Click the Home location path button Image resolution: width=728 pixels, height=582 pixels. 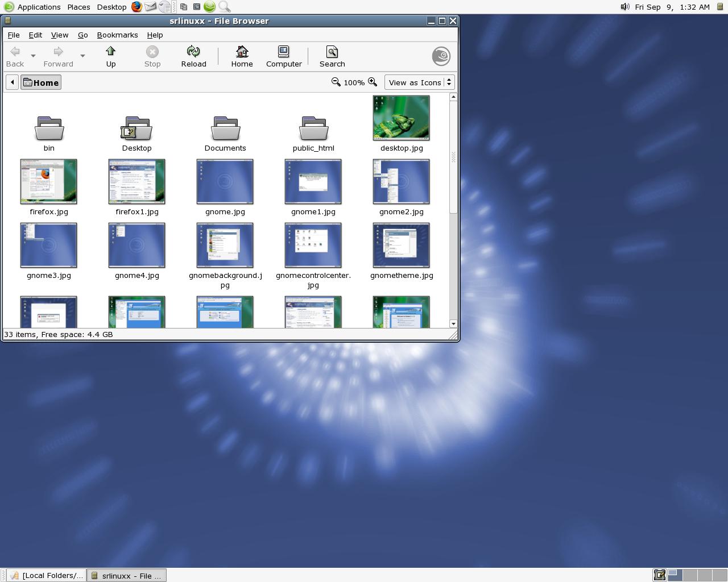(x=41, y=82)
